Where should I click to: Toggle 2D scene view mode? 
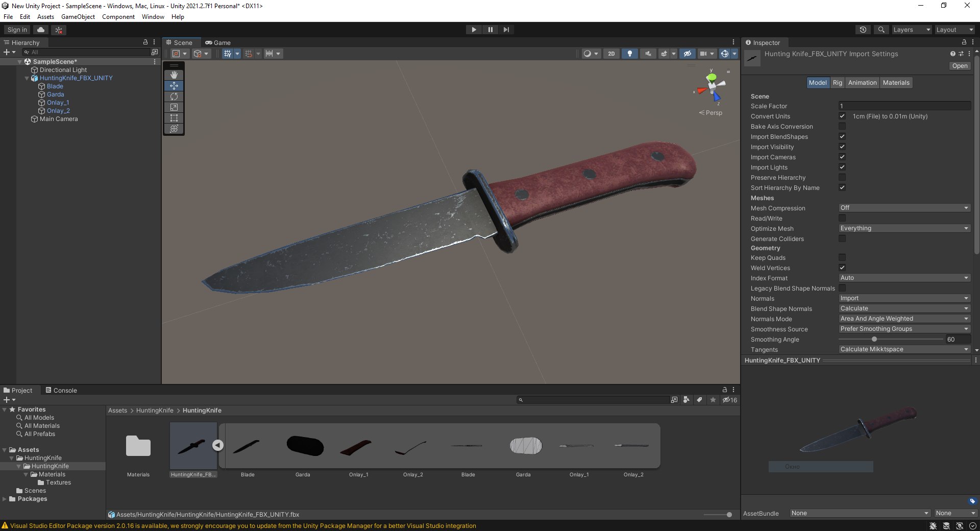[611, 54]
